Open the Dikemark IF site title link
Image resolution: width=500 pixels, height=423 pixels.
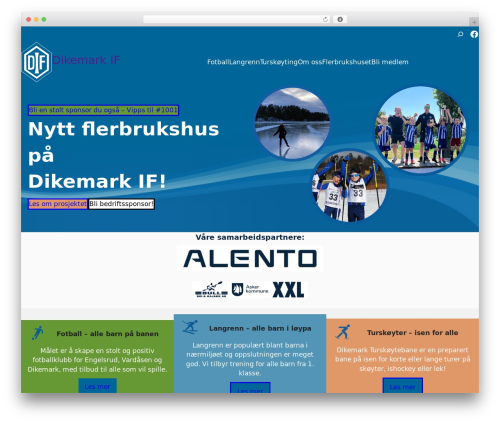(x=86, y=60)
